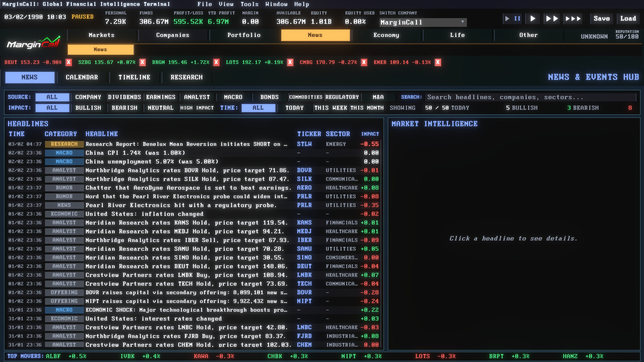This screenshot has height=362, width=644.
Task: Open the File menu
Action: tap(205, 4)
